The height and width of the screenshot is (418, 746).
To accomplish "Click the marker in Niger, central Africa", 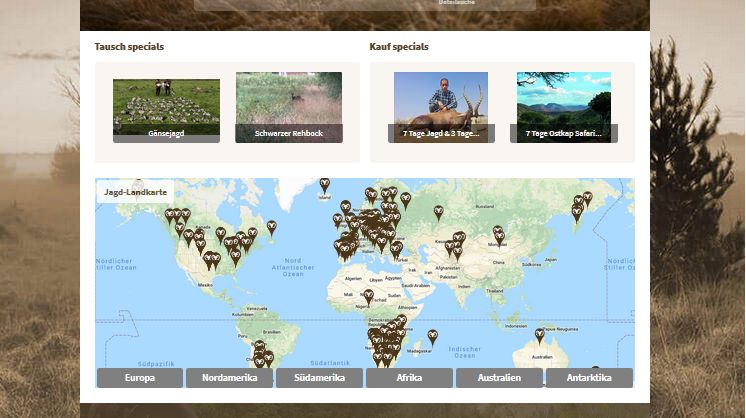I will (x=368, y=296).
